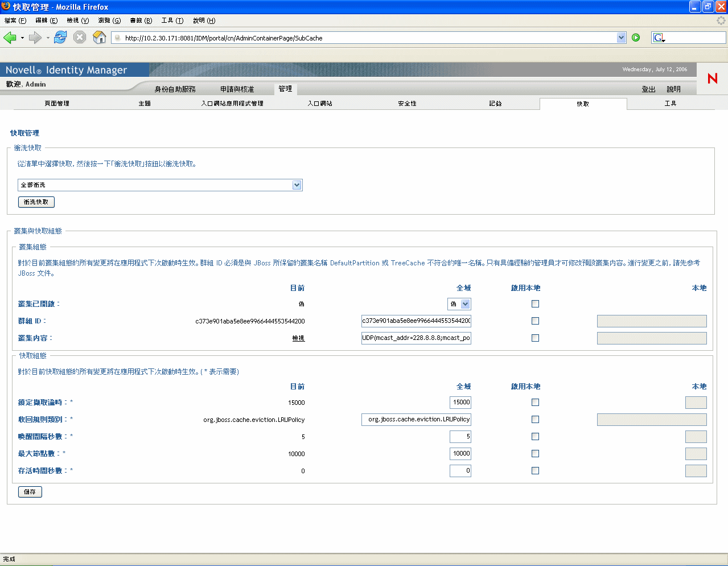Open the 頁面管理 subtab

click(x=57, y=104)
